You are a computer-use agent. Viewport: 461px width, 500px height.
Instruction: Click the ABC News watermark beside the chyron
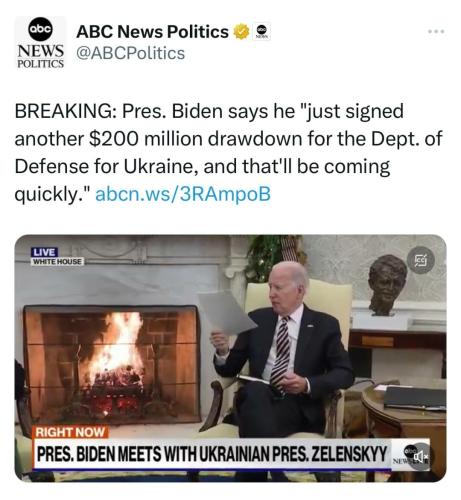point(404,455)
